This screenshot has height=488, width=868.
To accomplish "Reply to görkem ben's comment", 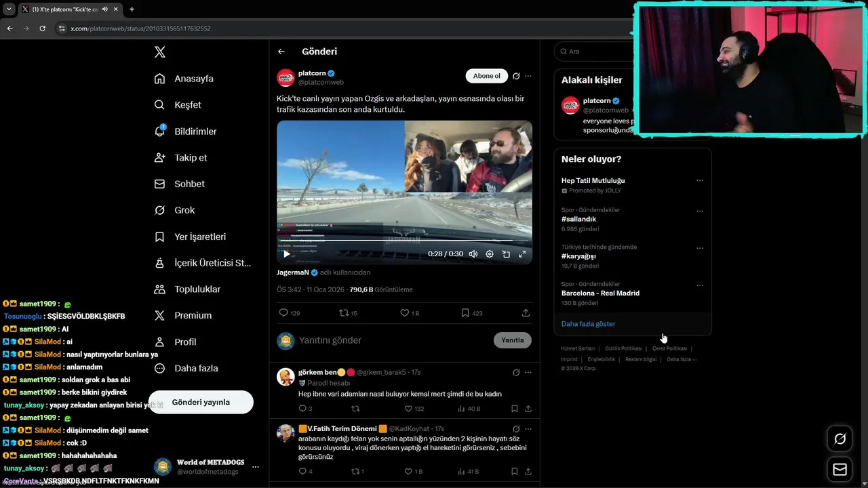I will pos(305,409).
